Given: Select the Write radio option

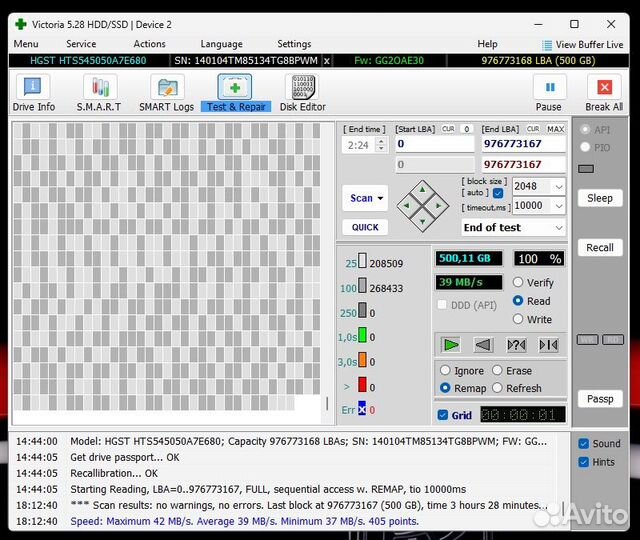Looking at the screenshot, I should (x=518, y=319).
